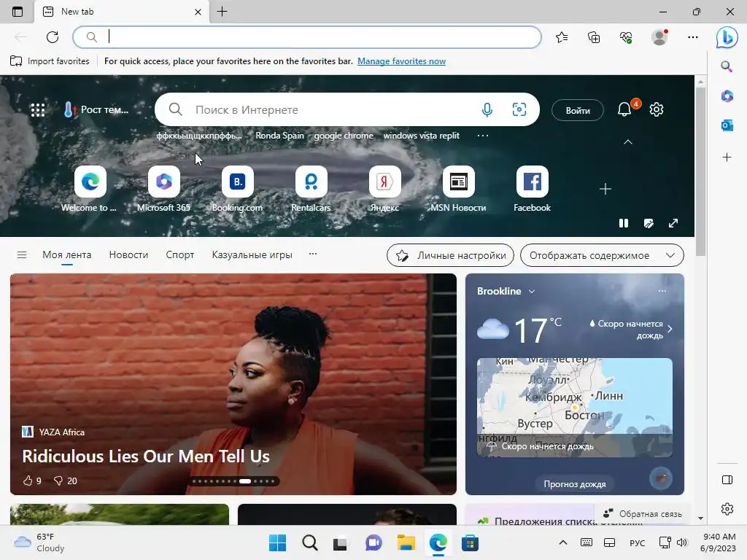Open MSN Новости quick link

458,189
